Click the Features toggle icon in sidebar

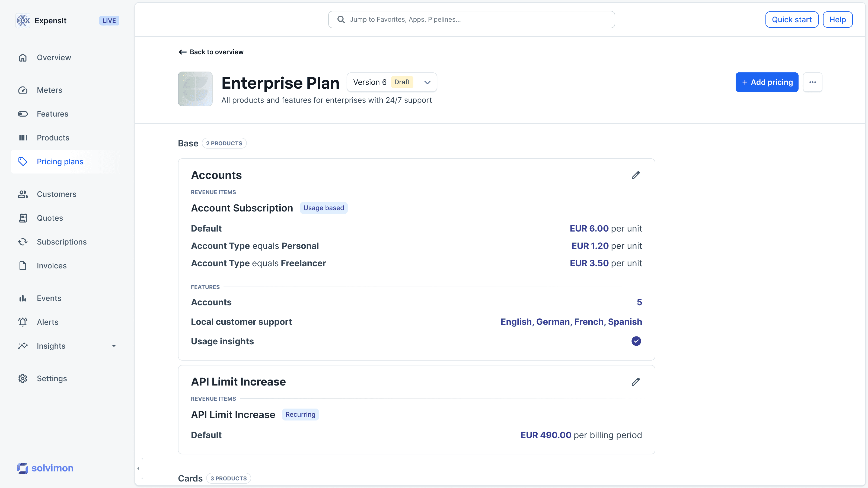(23, 114)
